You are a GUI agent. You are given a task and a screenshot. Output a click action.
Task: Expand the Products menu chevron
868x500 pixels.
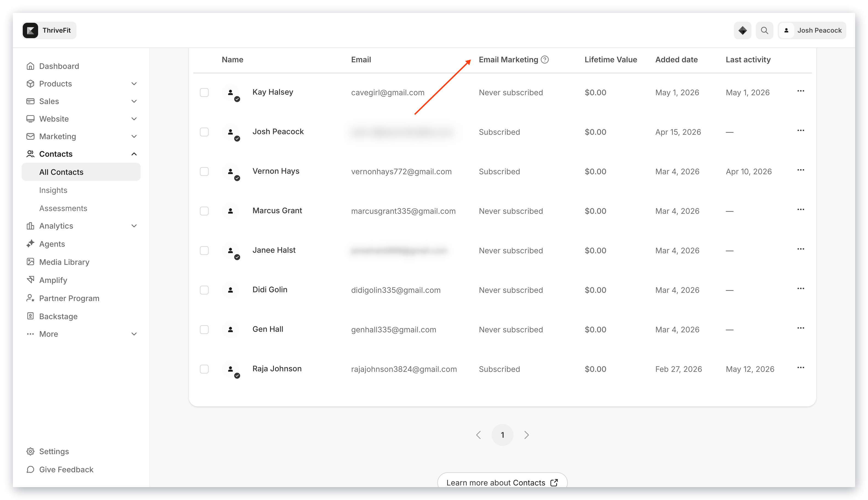click(134, 84)
